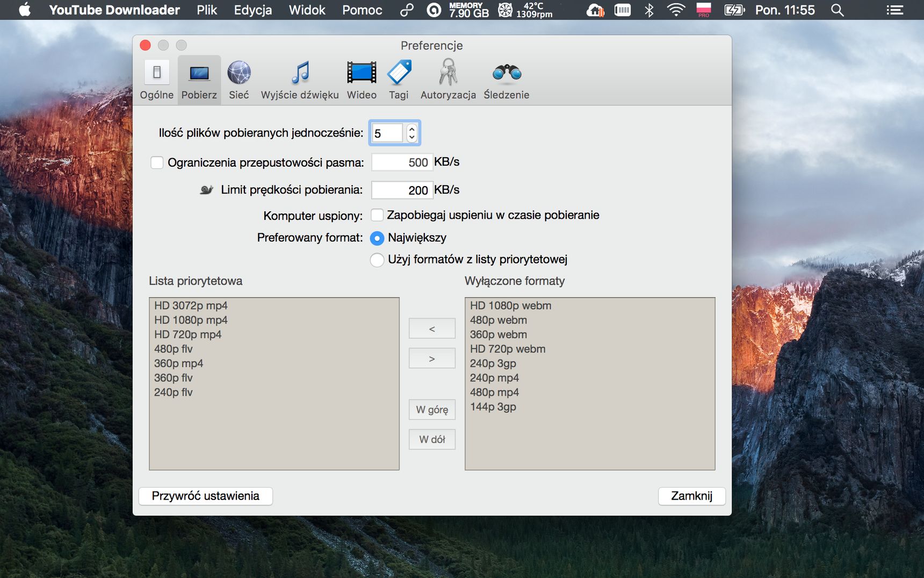
Task: Click the Pon. 11:55 clock
Action: click(x=785, y=10)
